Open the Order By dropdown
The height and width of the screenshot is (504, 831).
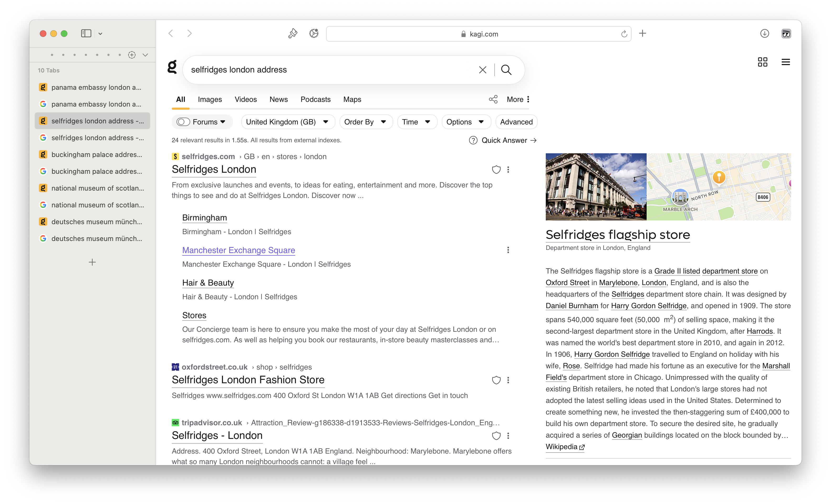(365, 122)
